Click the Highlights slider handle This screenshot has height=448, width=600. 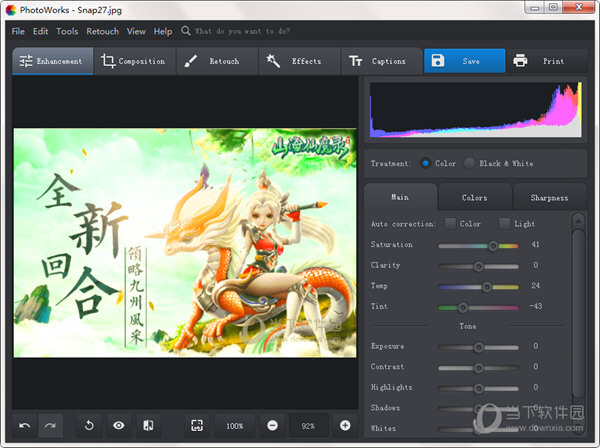pos(478,389)
